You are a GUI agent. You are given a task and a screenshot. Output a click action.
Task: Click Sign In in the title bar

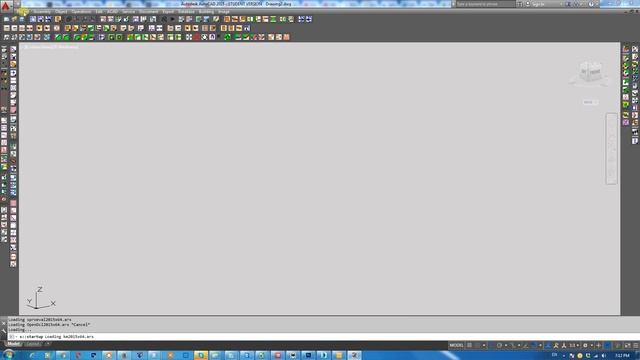(539, 4)
